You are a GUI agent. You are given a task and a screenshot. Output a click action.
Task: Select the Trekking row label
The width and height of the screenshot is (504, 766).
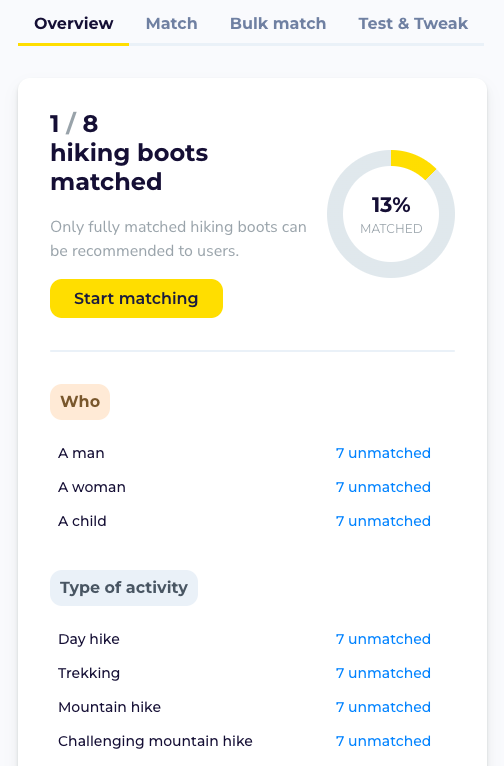click(x=89, y=673)
